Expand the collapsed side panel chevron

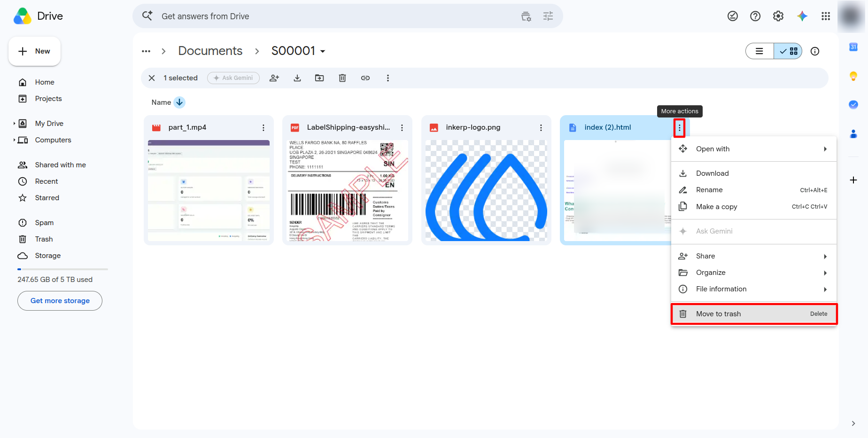(x=853, y=423)
